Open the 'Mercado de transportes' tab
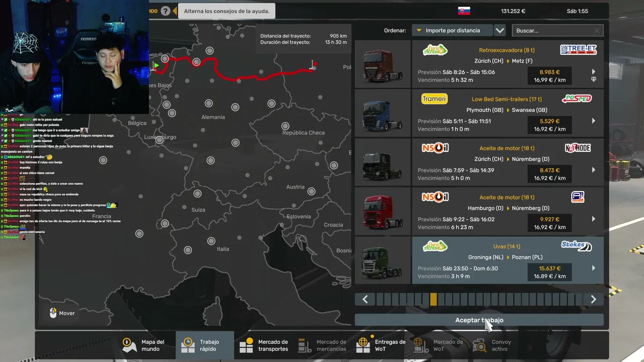 (x=264, y=345)
